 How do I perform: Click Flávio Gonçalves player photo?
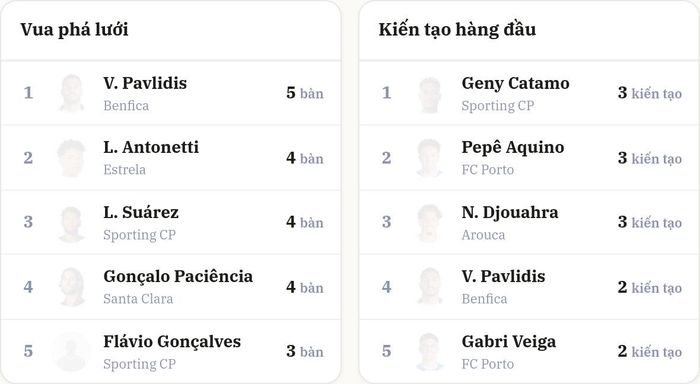[x=71, y=352]
